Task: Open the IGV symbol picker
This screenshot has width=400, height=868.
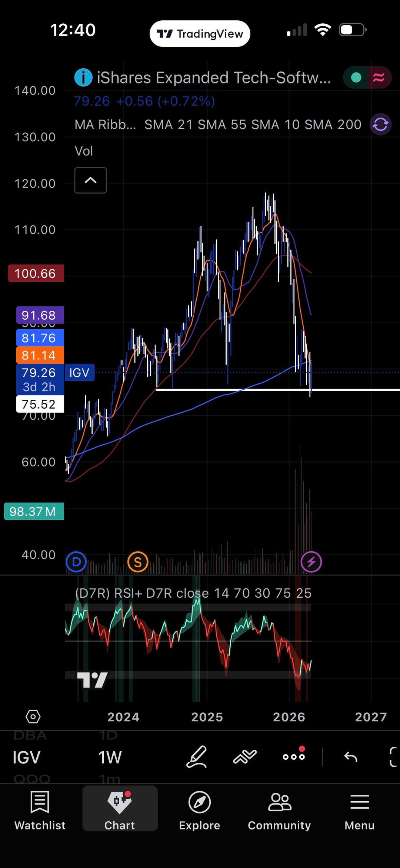Action: (x=26, y=757)
